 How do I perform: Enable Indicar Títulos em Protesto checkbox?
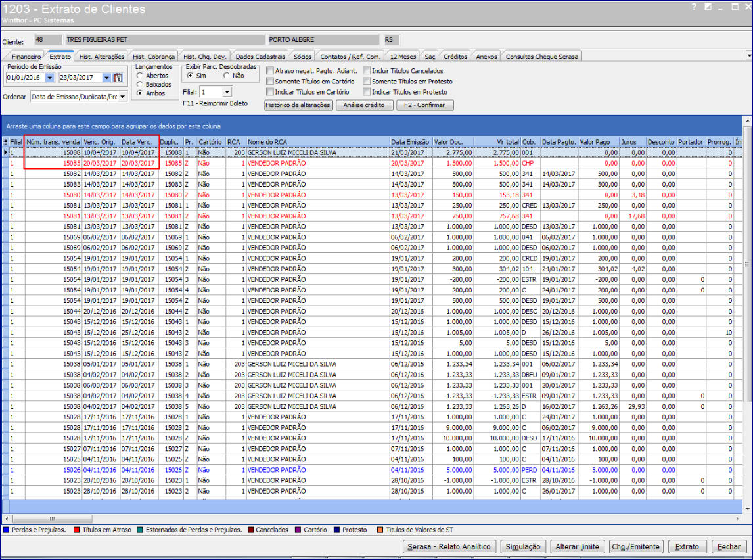pos(367,92)
